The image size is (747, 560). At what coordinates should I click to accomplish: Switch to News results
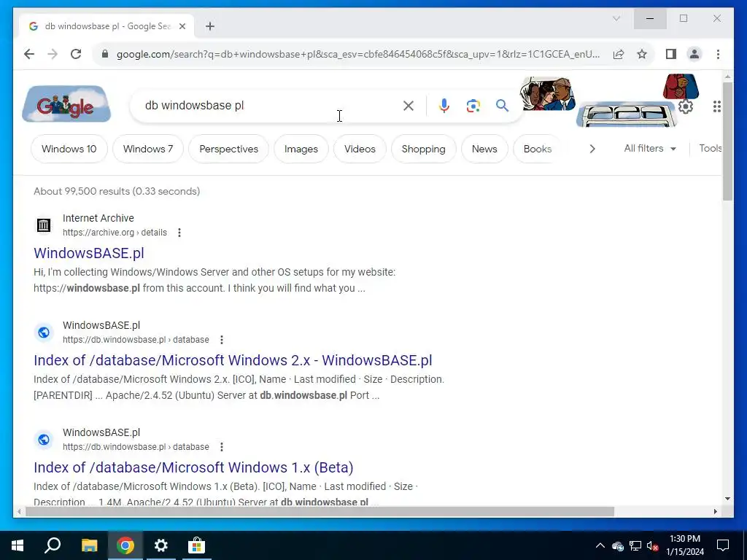[x=484, y=149]
